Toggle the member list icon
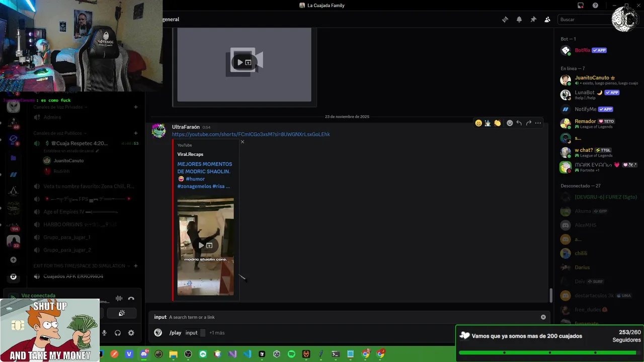Image resolution: width=644 pixels, height=362 pixels. [x=547, y=20]
